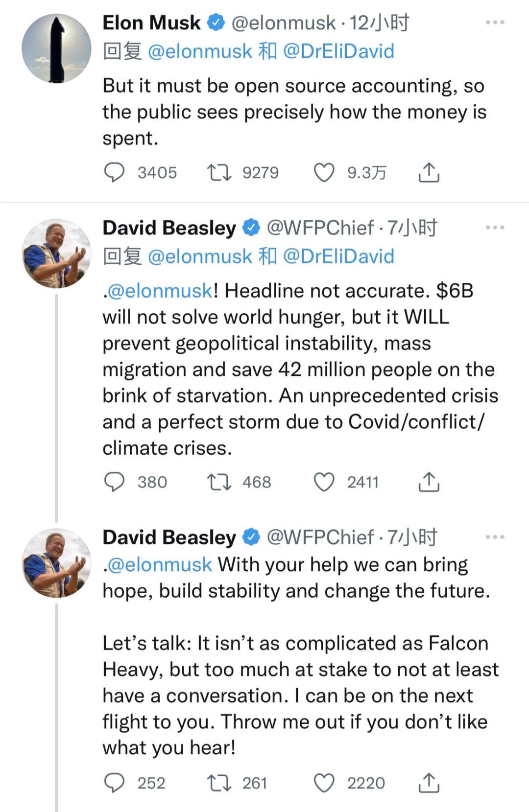Open David Beasley's avatar on 'Let's talk' tweet
Image resolution: width=529 pixels, height=812 pixels.
click(x=56, y=563)
